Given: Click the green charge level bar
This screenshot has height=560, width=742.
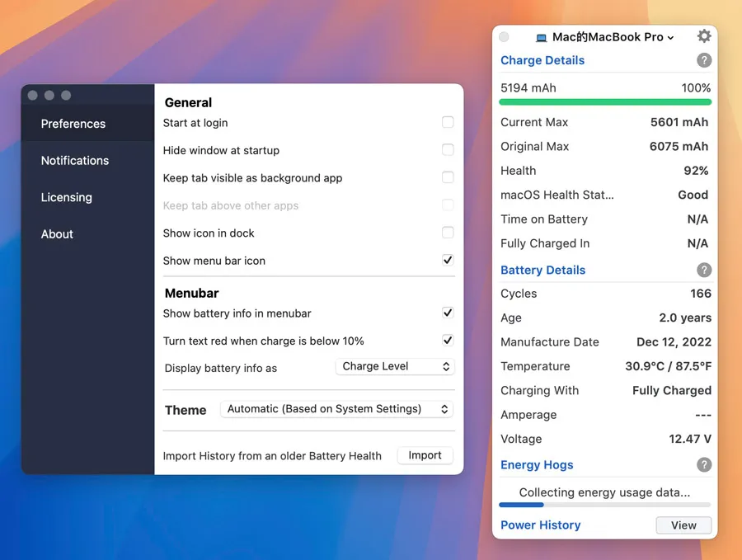Looking at the screenshot, I should [605, 102].
